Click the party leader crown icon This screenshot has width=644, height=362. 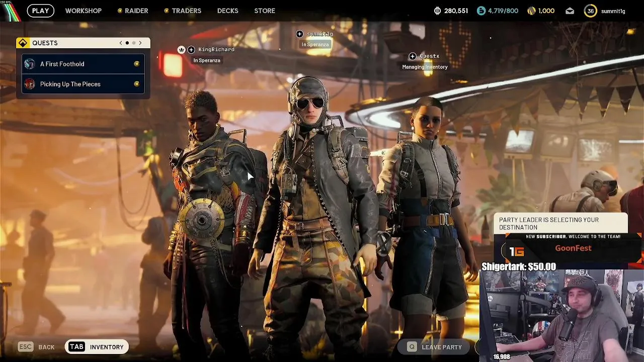click(182, 49)
